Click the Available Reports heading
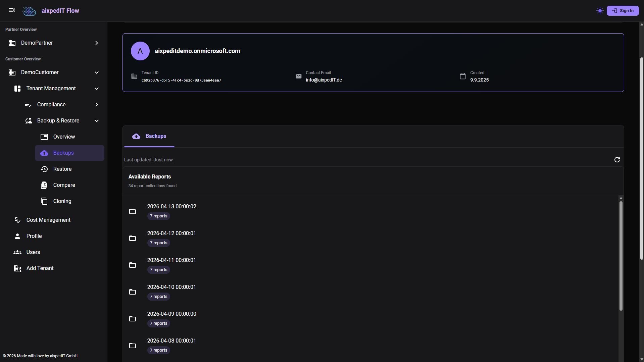644x362 pixels. click(x=150, y=177)
